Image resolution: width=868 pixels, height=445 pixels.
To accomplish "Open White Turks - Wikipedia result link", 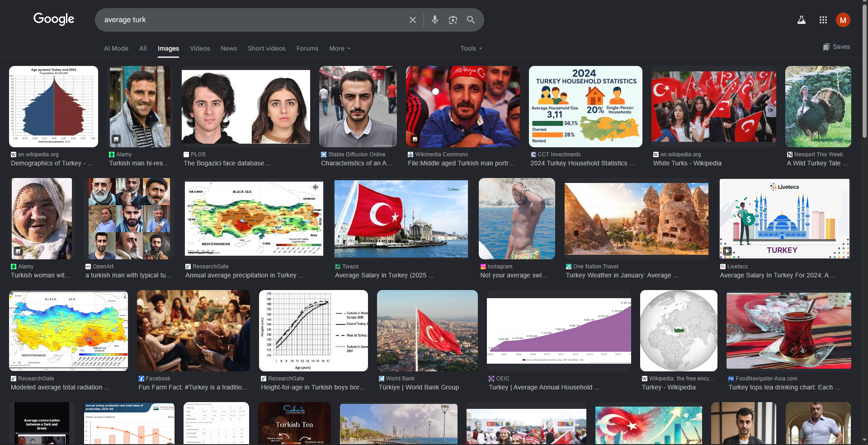I will click(687, 163).
